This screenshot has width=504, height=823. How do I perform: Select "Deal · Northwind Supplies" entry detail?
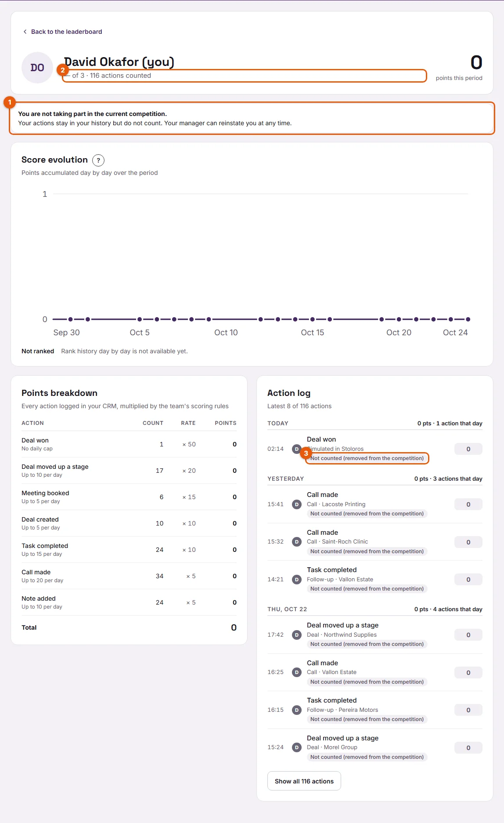tap(342, 634)
